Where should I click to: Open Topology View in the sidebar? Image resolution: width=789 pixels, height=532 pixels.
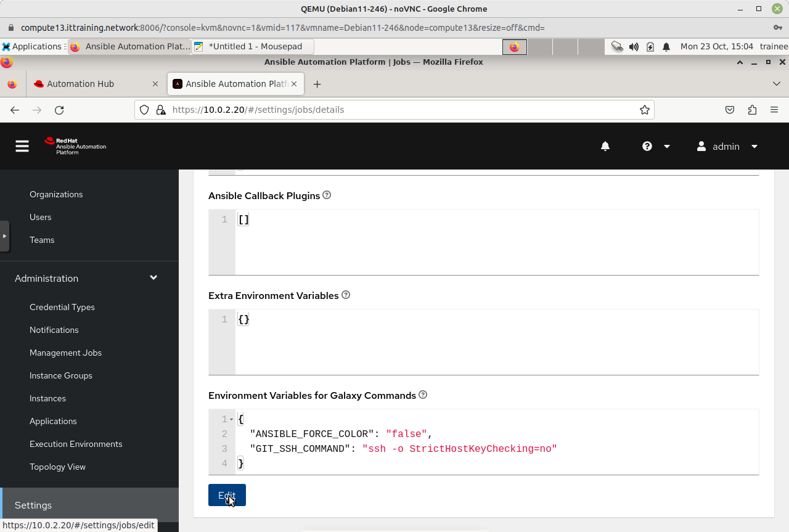click(57, 467)
